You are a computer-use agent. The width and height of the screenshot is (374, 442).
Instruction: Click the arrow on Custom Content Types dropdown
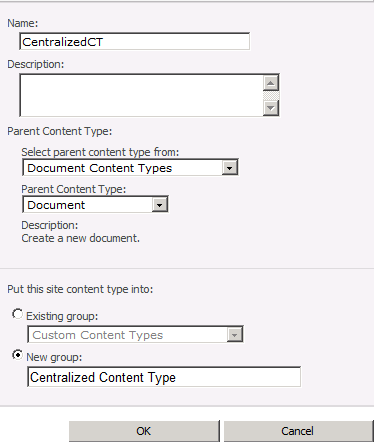[234, 335]
